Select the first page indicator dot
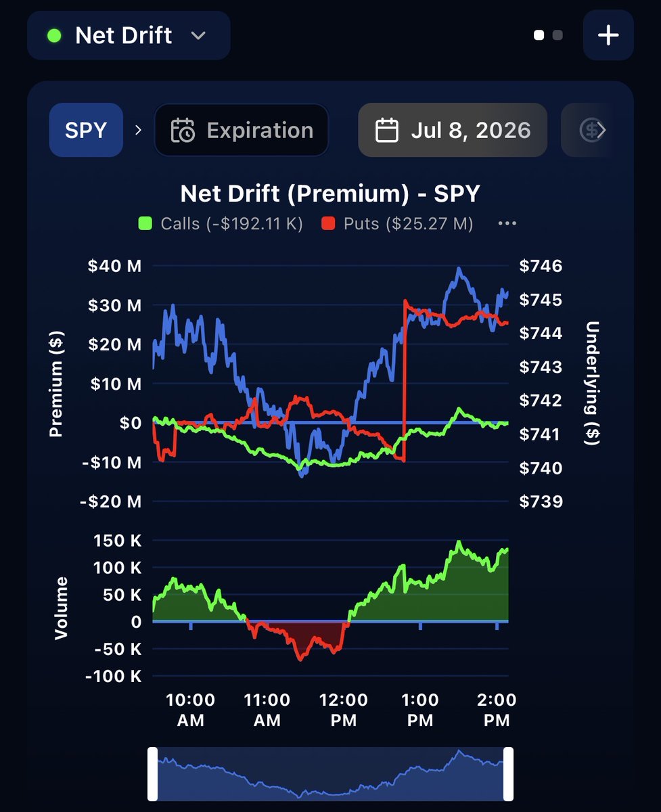 pyautogui.click(x=539, y=35)
